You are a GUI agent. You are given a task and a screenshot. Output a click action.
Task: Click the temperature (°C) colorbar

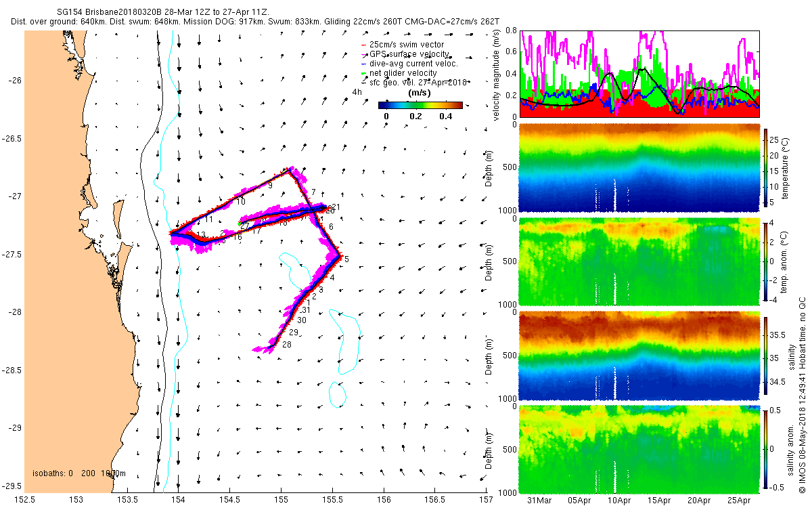[767, 168]
